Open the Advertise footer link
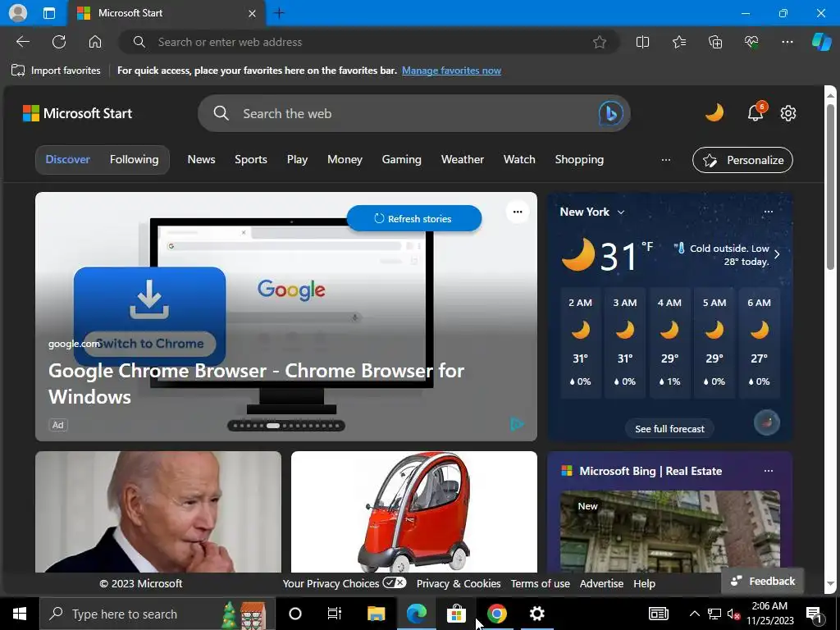840x630 pixels. pyautogui.click(x=601, y=583)
